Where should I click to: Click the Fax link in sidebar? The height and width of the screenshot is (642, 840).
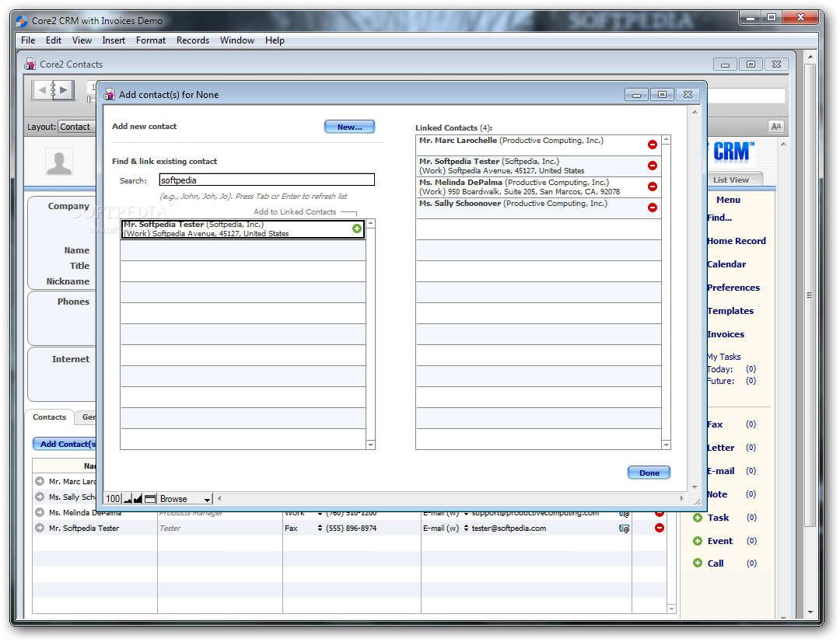click(x=716, y=424)
